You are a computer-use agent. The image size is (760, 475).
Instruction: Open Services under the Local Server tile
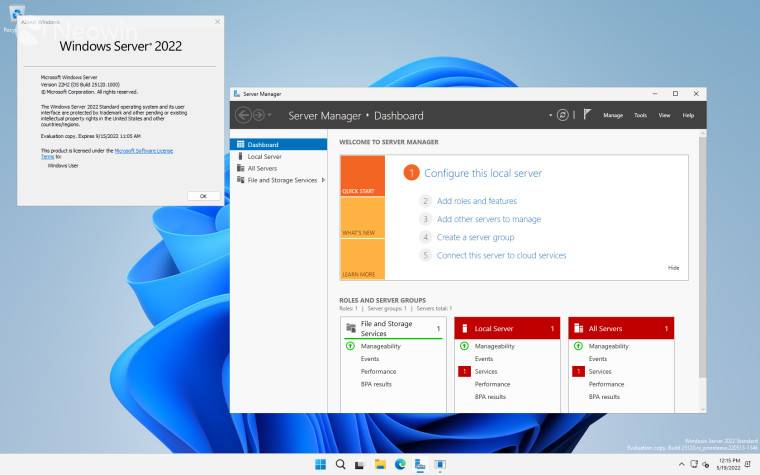(486, 371)
